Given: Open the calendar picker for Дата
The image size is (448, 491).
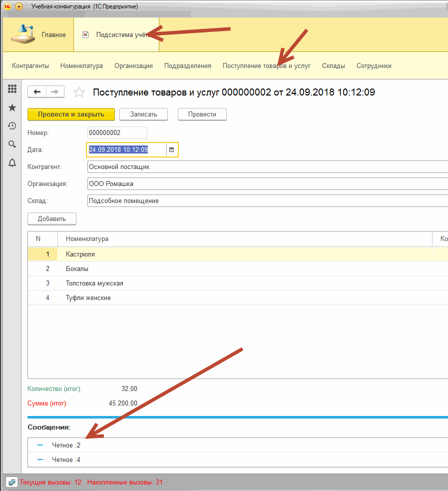Looking at the screenshot, I should point(171,149).
